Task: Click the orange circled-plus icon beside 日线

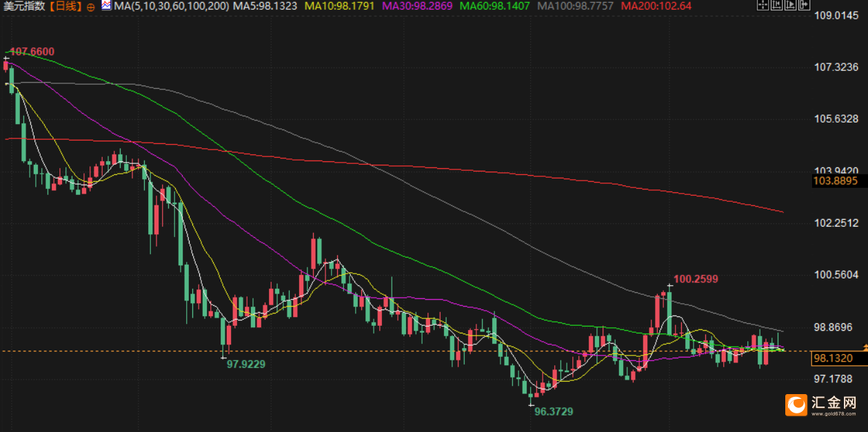Action: 91,6
